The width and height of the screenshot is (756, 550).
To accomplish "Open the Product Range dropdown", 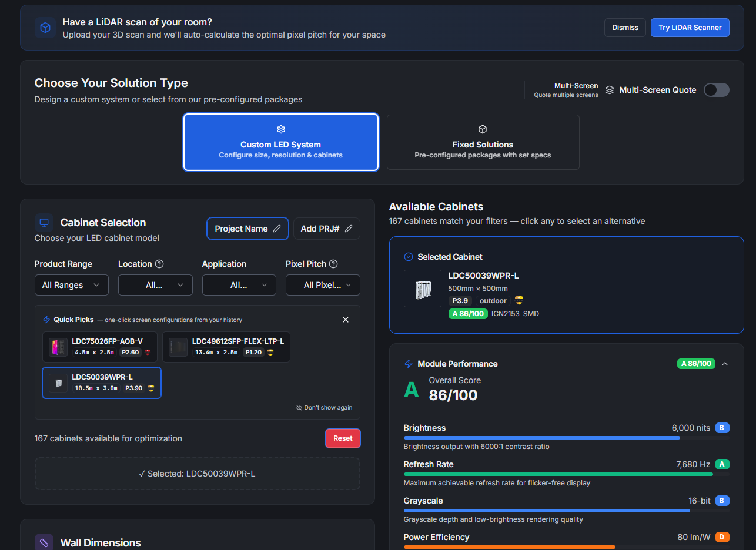I will [x=71, y=285].
